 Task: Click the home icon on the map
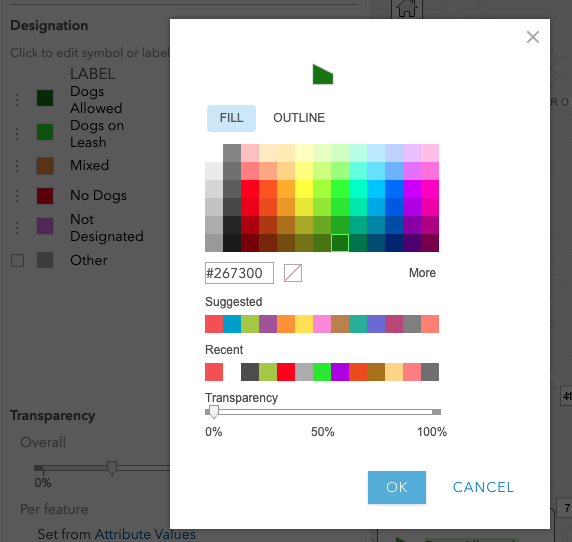pos(407,8)
